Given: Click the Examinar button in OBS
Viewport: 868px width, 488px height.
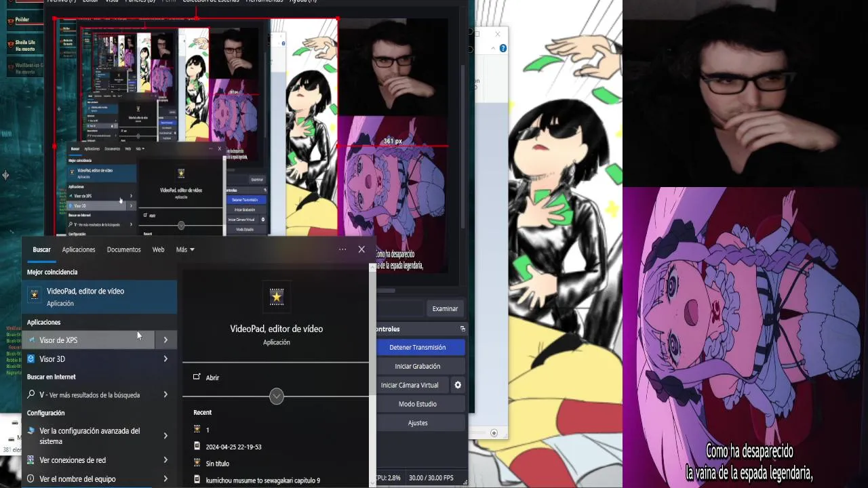Looking at the screenshot, I should [445, 308].
